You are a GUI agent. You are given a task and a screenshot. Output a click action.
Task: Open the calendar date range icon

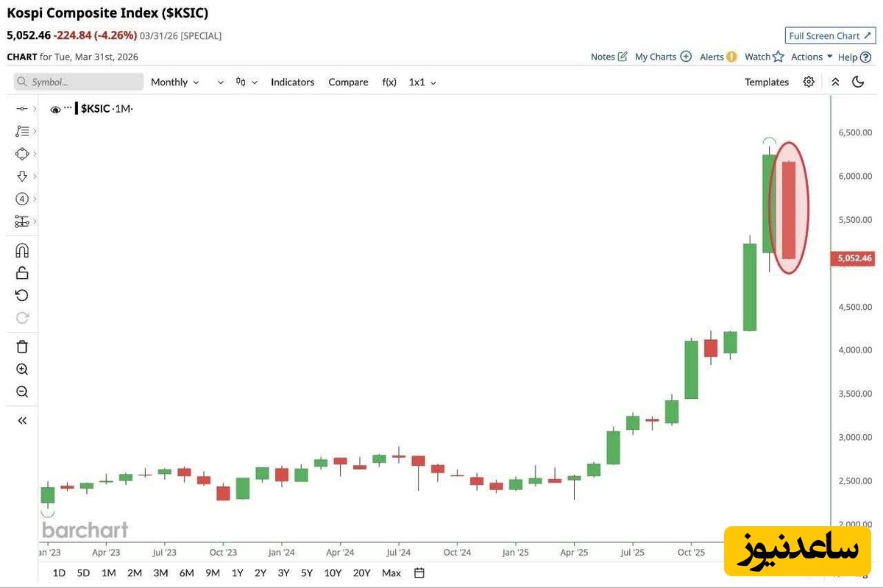(419, 573)
